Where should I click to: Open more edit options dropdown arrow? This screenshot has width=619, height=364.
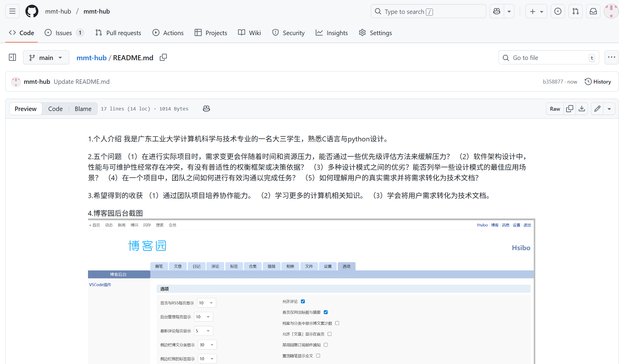pyautogui.click(x=609, y=109)
